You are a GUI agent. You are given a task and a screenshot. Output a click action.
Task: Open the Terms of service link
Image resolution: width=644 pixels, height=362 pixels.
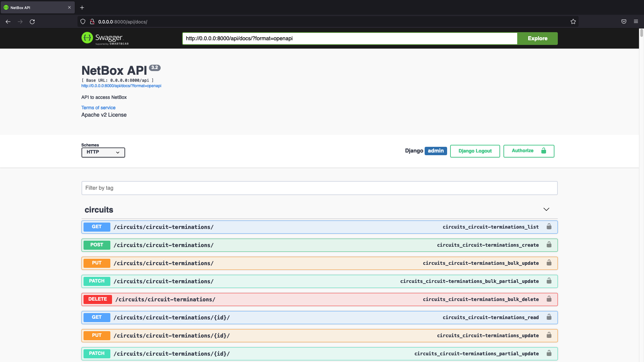pos(98,108)
